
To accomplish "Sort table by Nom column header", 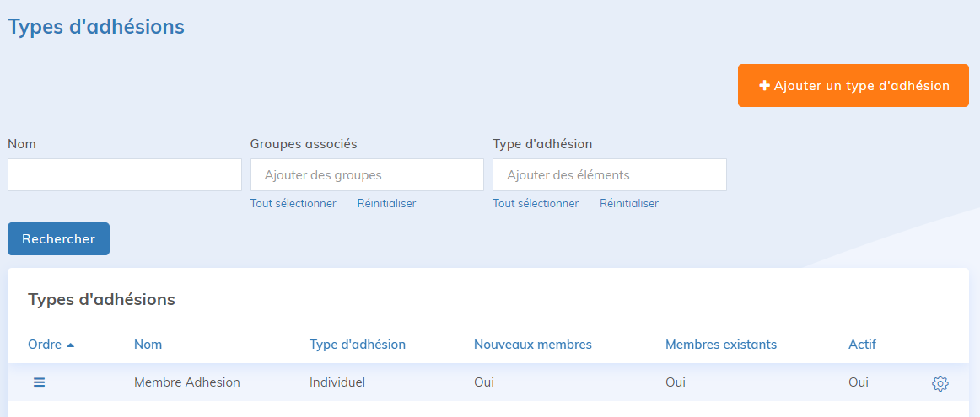I will [x=148, y=345].
